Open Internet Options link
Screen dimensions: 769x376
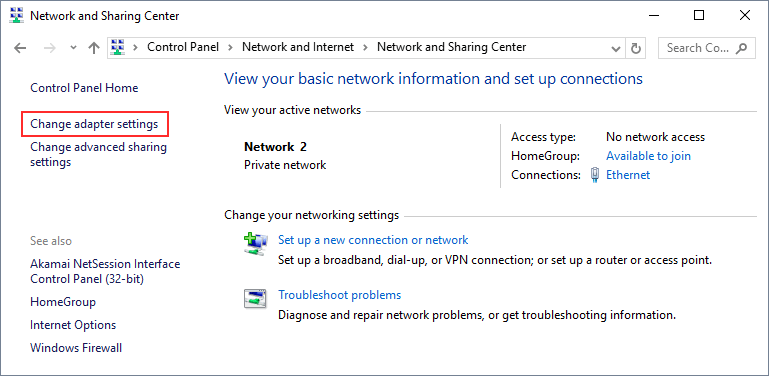(73, 325)
